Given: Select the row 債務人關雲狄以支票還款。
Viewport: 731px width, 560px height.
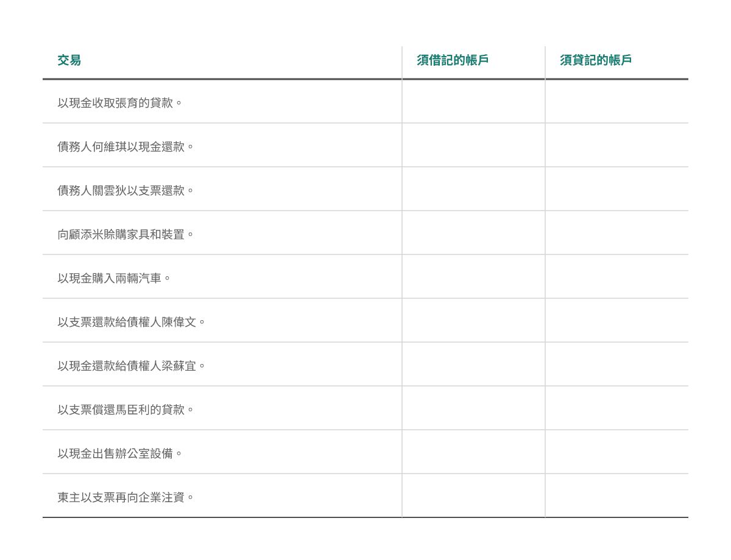Looking at the screenshot, I should point(365,189).
